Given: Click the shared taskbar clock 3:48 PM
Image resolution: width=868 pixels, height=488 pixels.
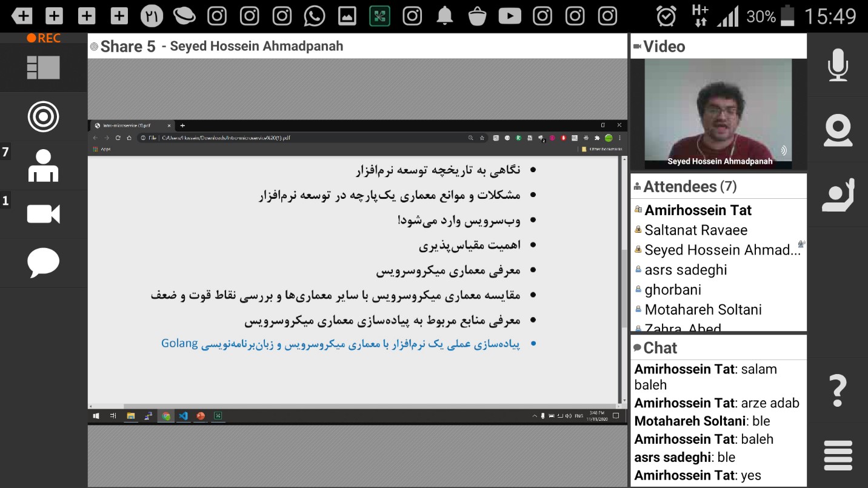Looking at the screenshot, I should click(x=597, y=416).
